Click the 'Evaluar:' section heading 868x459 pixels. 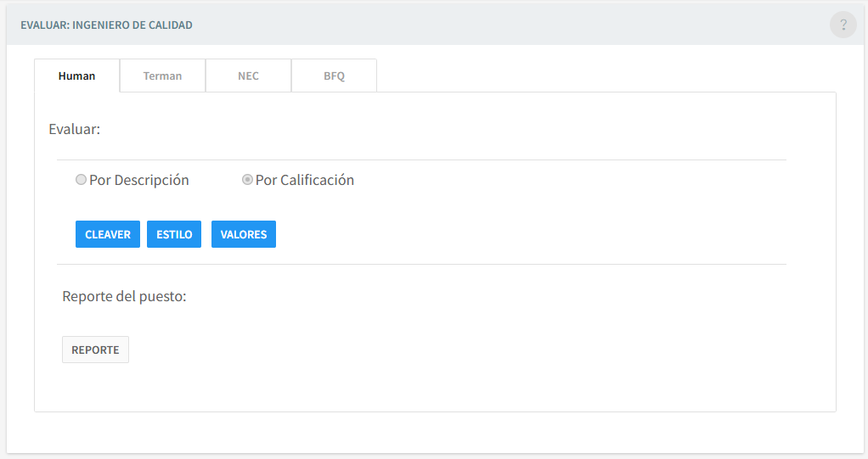click(x=75, y=130)
